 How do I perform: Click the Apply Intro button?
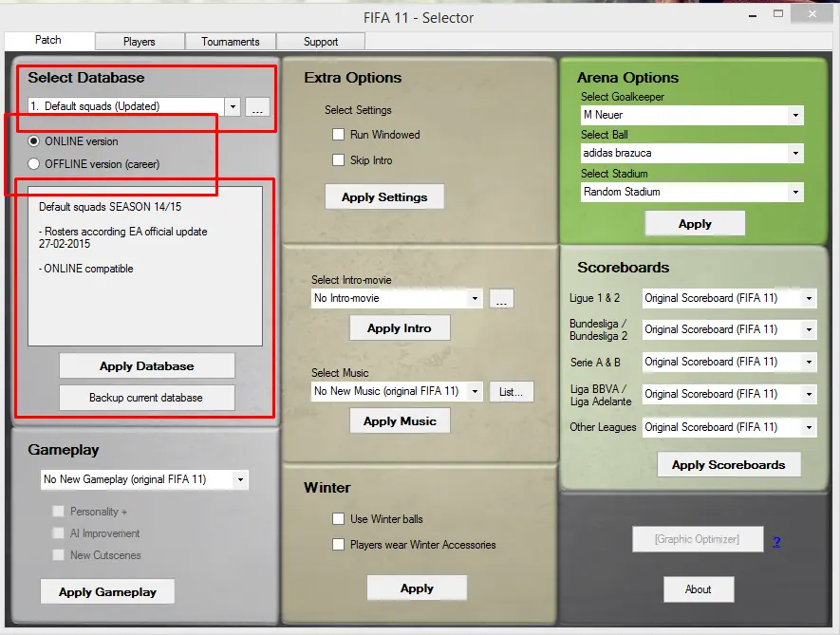point(400,328)
